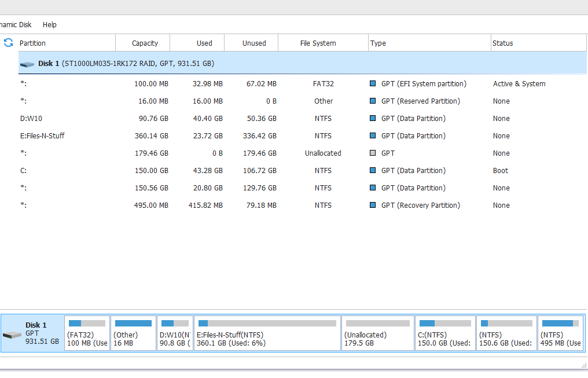This screenshot has height=378, width=588.
Task: Click the resize grip at bottom-right corner
Action: click(583, 365)
